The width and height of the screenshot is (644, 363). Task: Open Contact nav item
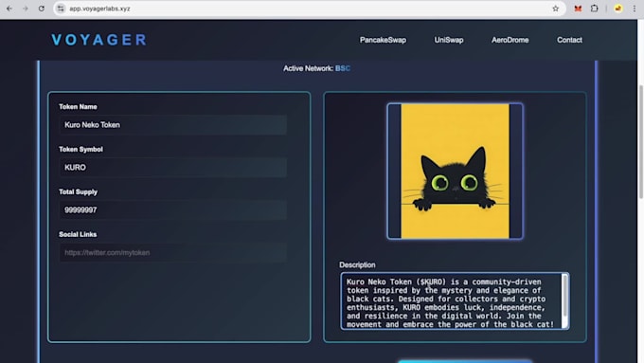coord(569,40)
